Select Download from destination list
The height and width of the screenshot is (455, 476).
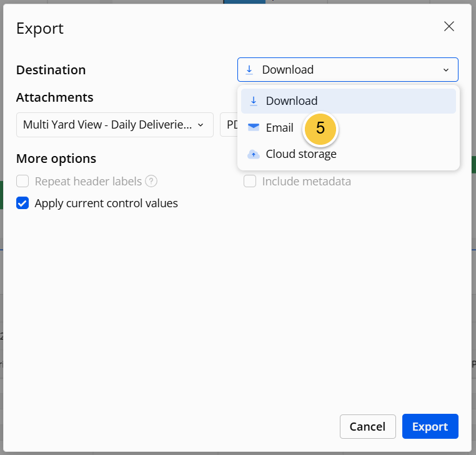(x=349, y=101)
